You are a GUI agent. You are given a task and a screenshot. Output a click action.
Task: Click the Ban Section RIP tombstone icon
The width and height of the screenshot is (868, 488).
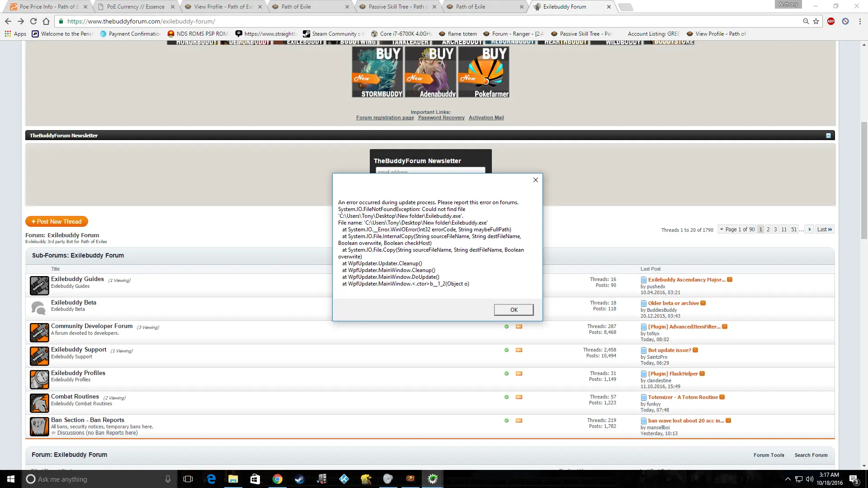[x=39, y=426]
